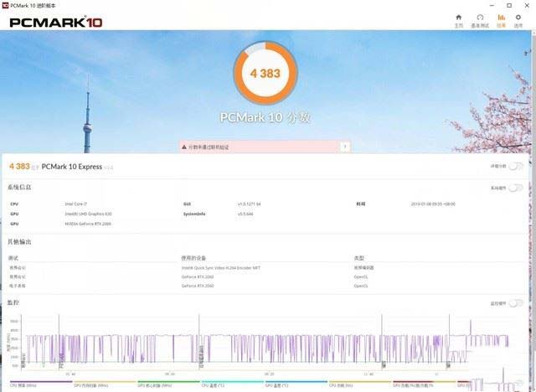Viewport: 536px width, 392px height.
Task: Click the pink score validation warning banner
Action: (265, 147)
